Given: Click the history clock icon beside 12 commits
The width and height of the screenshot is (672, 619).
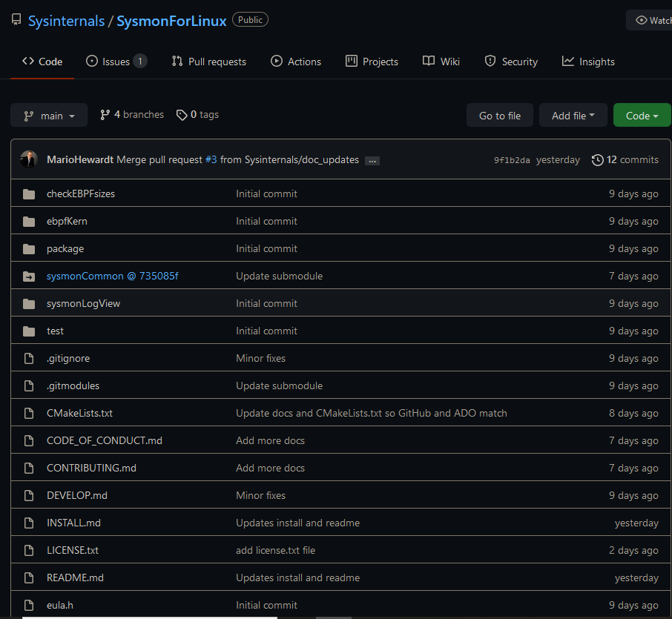Looking at the screenshot, I should coord(597,160).
